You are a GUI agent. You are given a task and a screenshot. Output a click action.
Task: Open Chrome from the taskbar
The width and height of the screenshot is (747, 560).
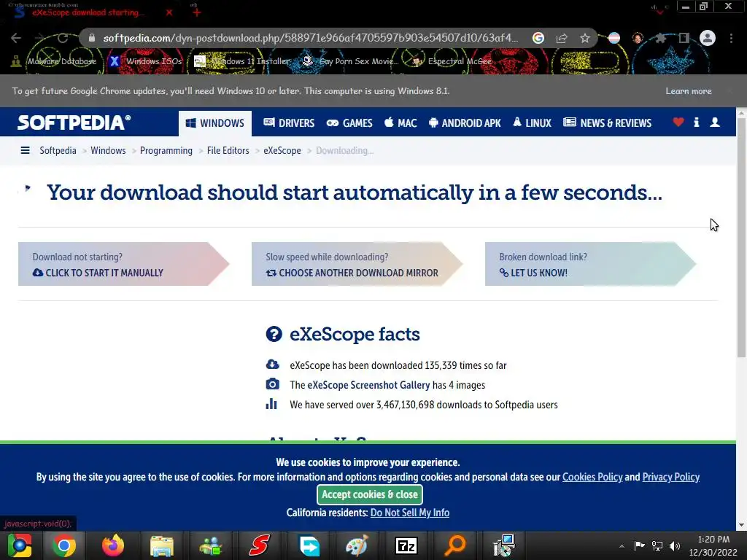[64, 545]
